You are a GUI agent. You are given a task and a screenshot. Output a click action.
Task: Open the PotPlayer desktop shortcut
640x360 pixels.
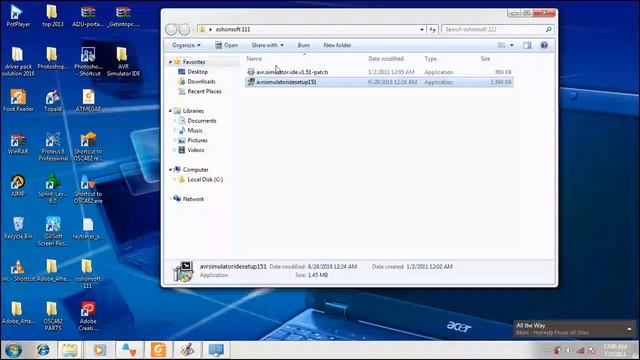(18, 16)
